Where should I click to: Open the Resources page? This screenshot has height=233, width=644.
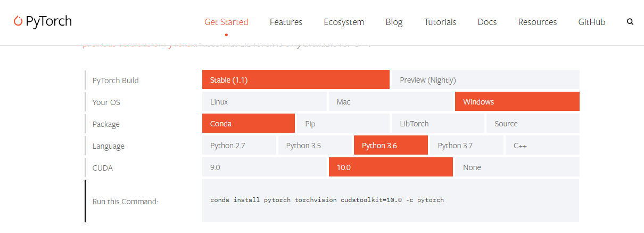(x=538, y=22)
